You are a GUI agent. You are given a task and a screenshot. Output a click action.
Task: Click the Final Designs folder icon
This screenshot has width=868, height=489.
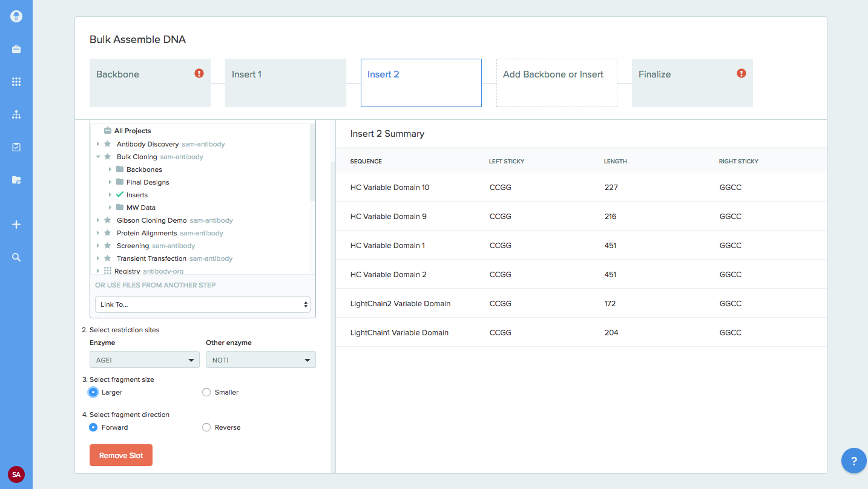[119, 182]
